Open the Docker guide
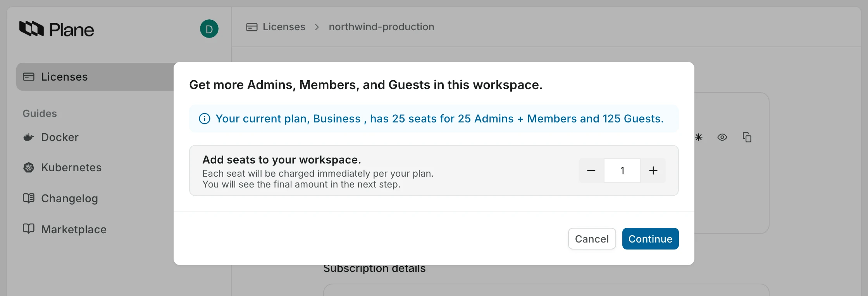 coord(60,137)
